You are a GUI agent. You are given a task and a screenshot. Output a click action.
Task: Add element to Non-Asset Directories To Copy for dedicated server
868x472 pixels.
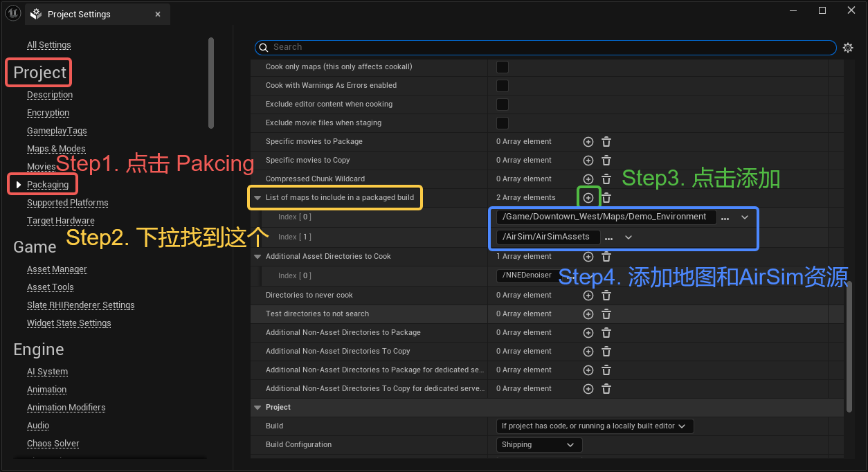(588, 389)
